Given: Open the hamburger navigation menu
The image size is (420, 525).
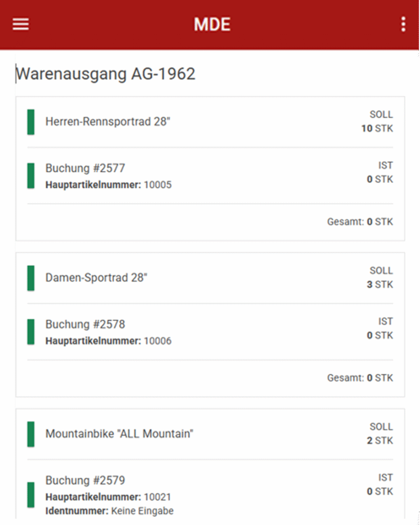Looking at the screenshot, I should [20, 24].
